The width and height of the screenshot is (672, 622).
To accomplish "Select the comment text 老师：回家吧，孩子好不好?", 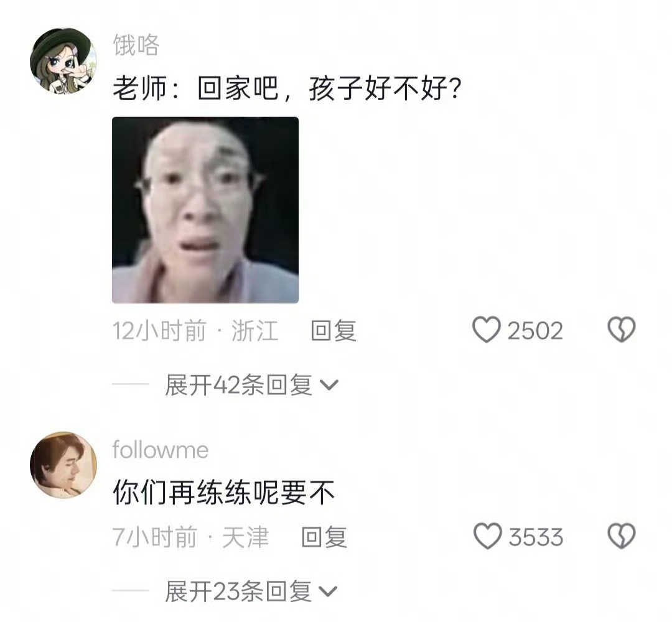I will pyautogui.click(x=287, y=89).
